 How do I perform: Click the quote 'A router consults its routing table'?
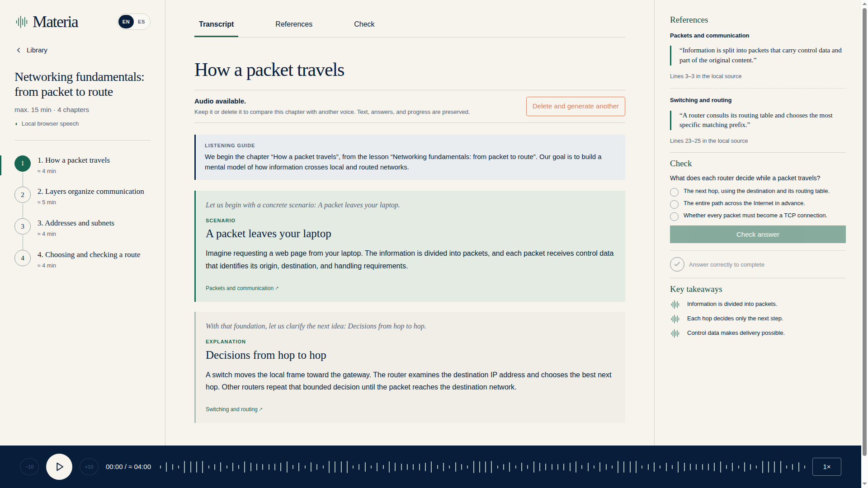click(756, 120)
